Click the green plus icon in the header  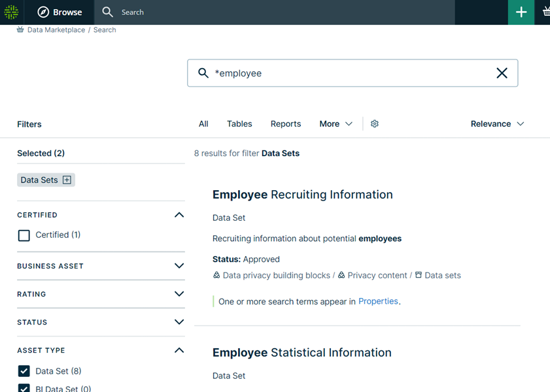521,12
